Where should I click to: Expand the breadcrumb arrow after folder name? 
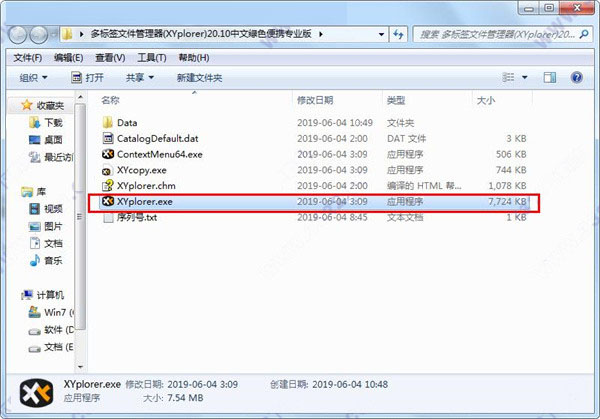point(321,34)
